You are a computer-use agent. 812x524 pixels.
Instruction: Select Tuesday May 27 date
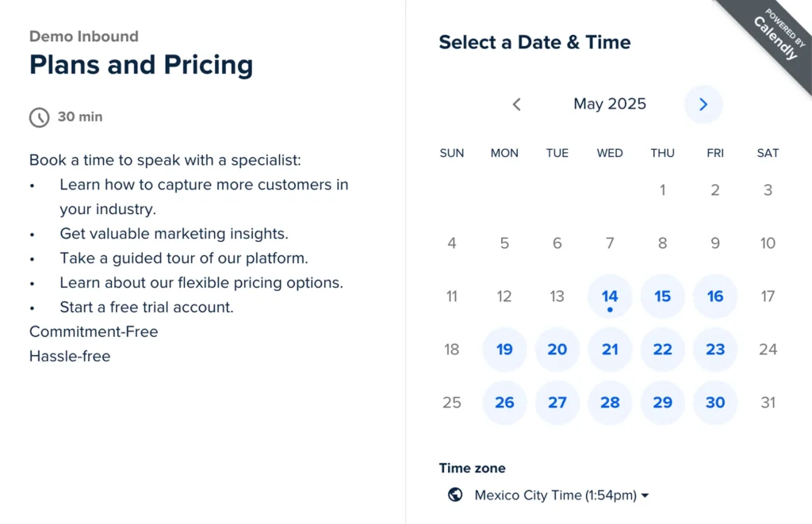coord(557,403)
